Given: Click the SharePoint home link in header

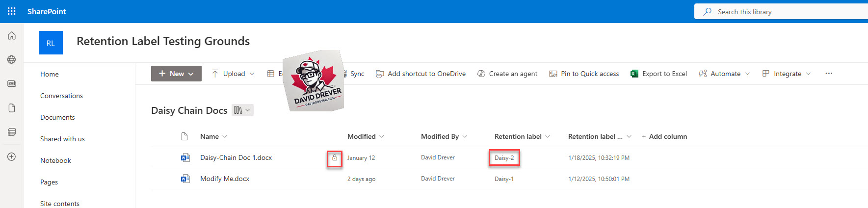Looking at the screenshot, I should pos(47,11).
